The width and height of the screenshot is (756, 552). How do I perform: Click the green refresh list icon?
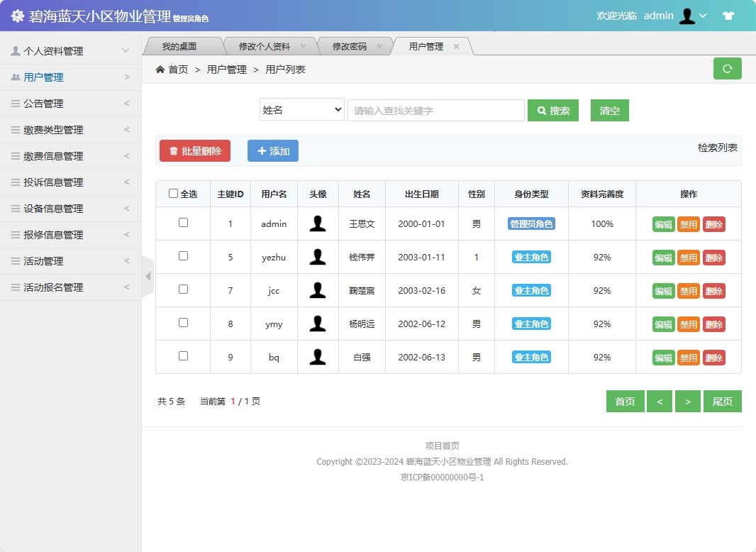726,68
